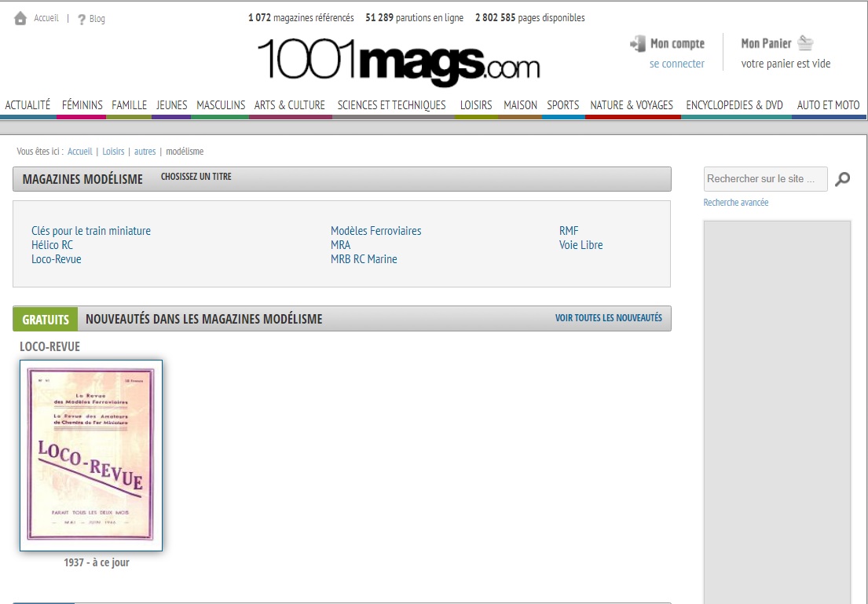Open the FAMILLE menu

129,105
